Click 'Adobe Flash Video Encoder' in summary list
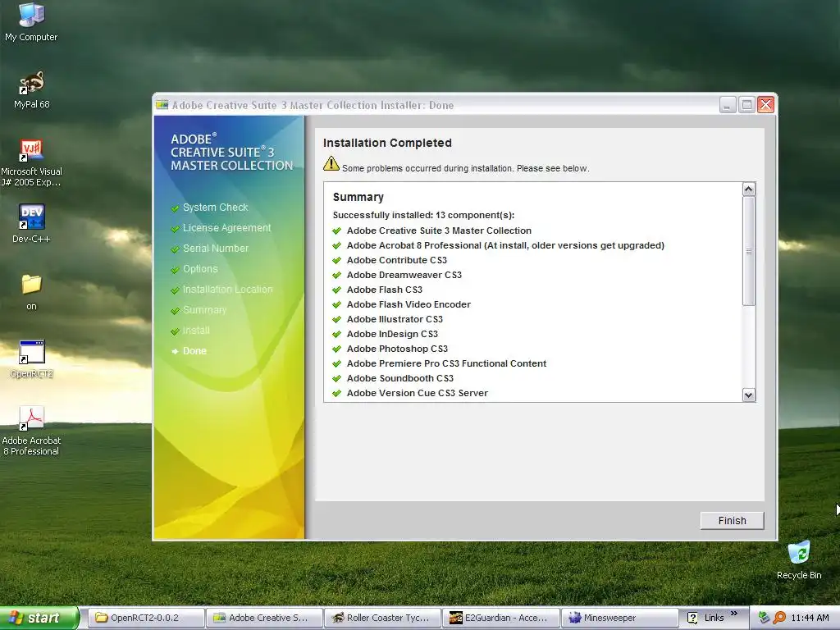Image resolution: width=840 pixels, height=630 pixels. coord(409,304)
